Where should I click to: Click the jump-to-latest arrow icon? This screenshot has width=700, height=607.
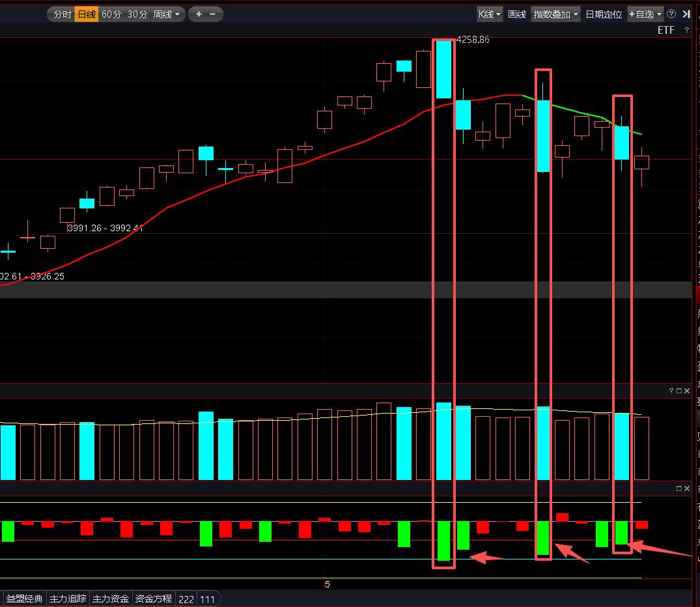(x=686, y=14)
